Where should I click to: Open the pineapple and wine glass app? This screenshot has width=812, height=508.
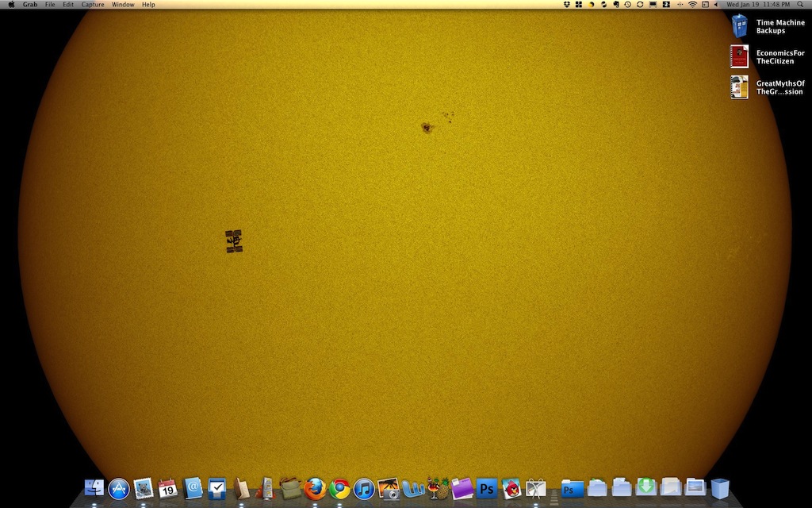click(x=438, y=488)
